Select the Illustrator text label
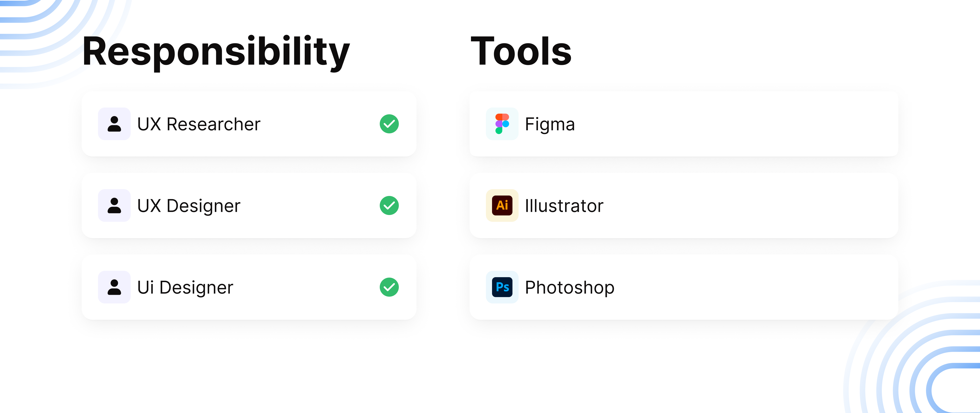Screen dimensions: 980x413 coord(564,206)
